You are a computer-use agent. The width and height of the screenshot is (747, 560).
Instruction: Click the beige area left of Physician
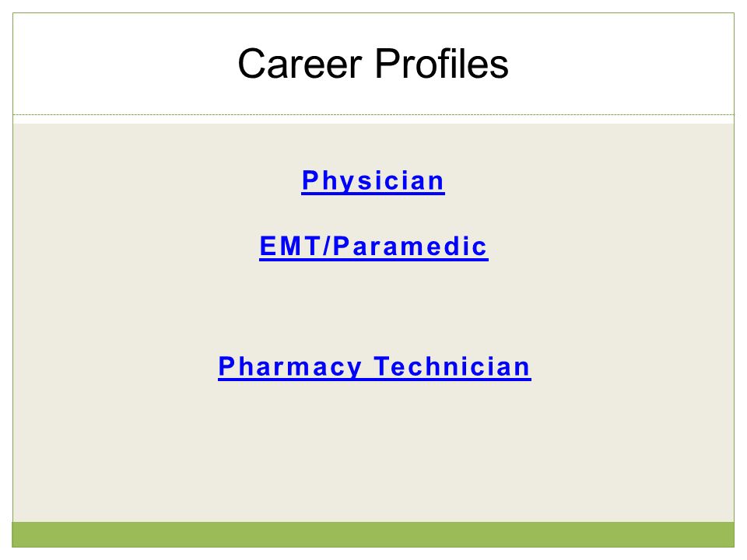157,181
